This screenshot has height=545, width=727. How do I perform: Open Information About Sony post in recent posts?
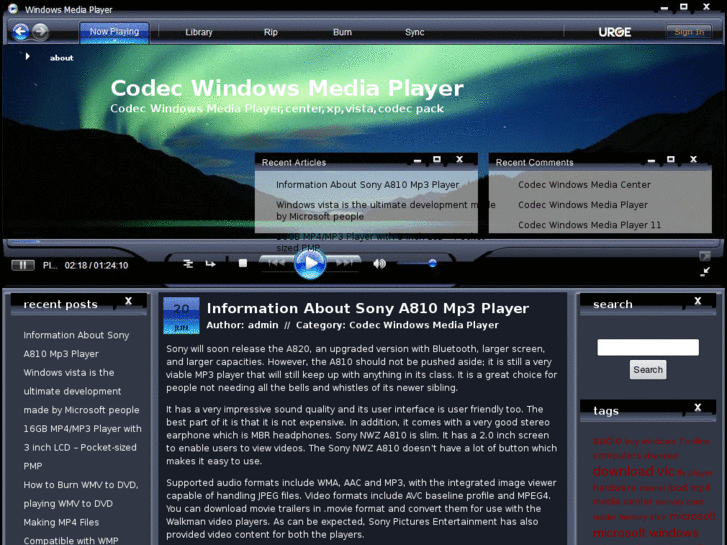click(76, 344)
